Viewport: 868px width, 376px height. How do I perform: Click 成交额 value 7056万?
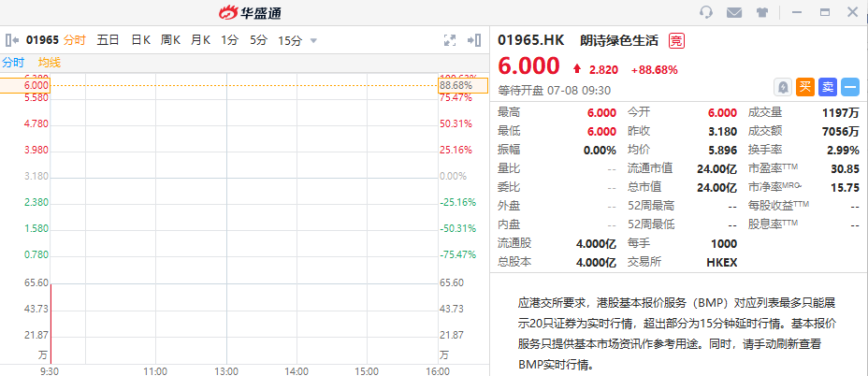840,131
